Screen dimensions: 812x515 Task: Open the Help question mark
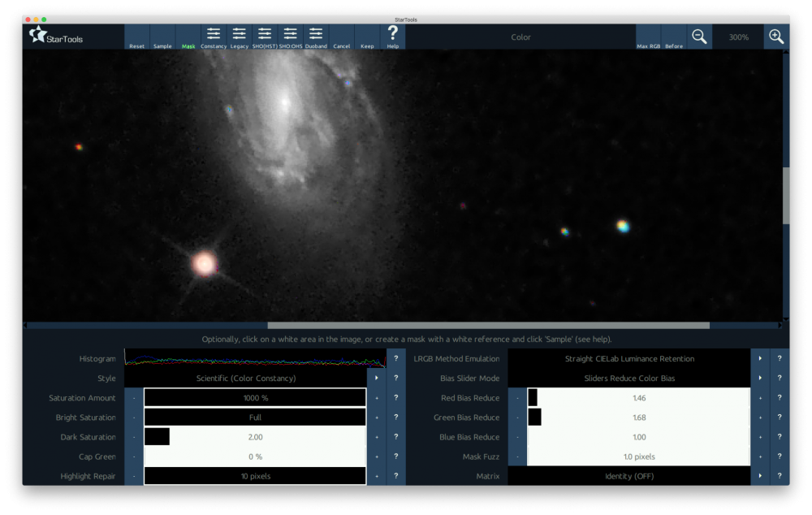pos(392,37)
